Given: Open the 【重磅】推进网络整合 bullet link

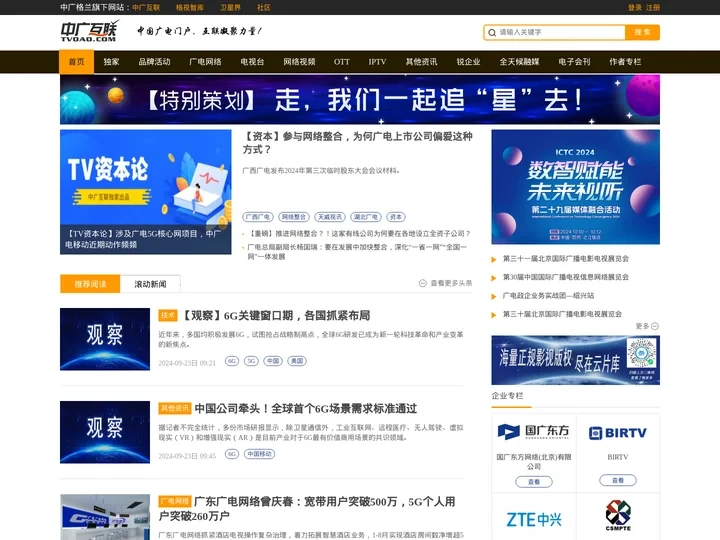Looking at the screenshot, I should pyautogui.click(x=359, y=234).
